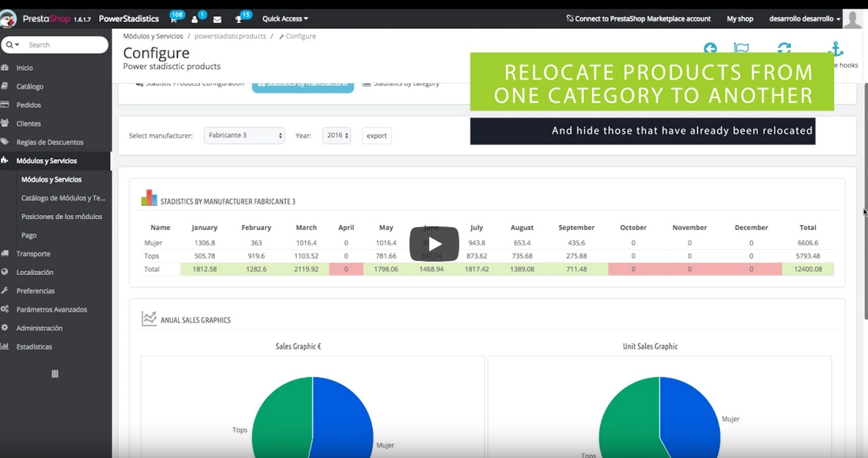Click the May Tops cell 781.66
The image size is (868, 458).
pyautogui.click(x=386, y=256)
